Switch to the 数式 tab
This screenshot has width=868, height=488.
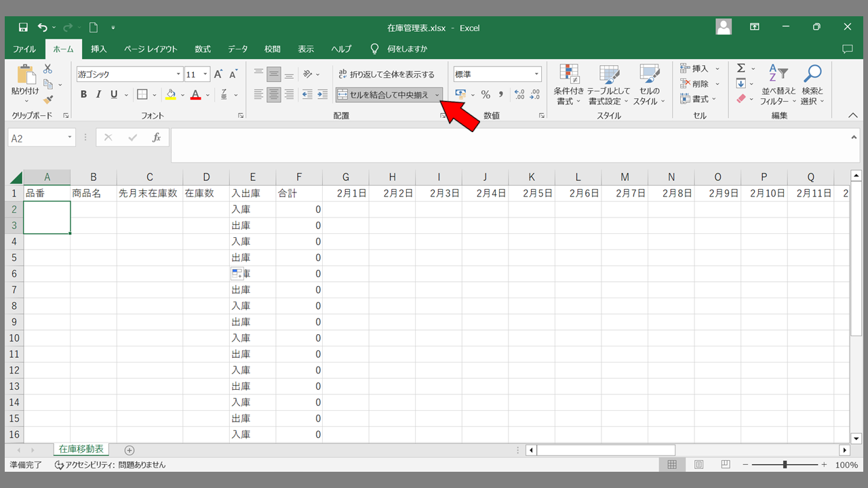point(202,49)
